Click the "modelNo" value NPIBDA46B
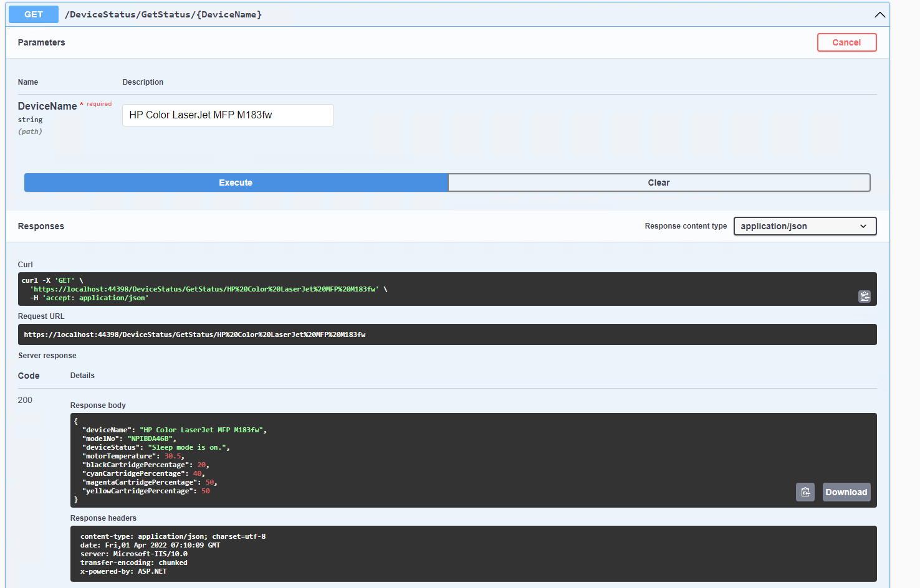 [x=150, y=439]
